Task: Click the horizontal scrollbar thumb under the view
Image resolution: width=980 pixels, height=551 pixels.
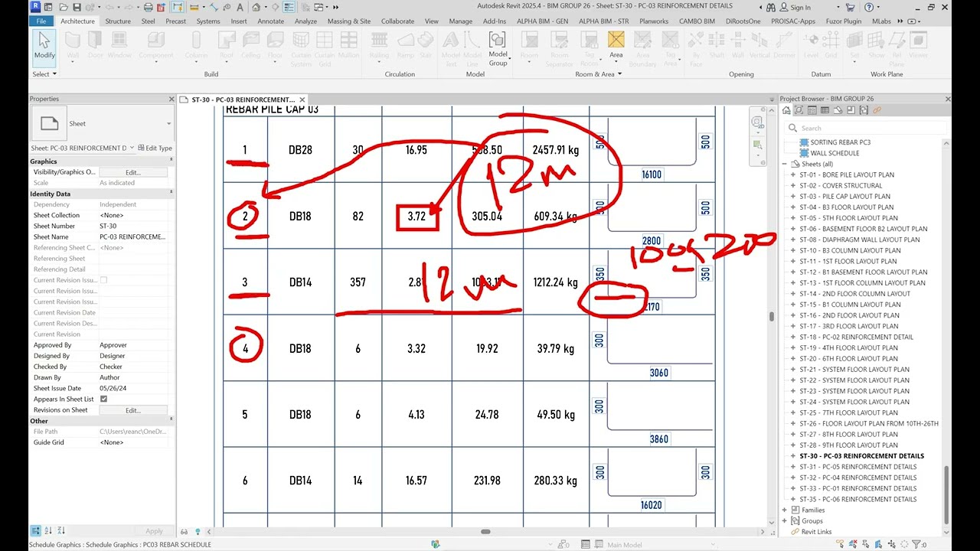Action: (485, 531)
